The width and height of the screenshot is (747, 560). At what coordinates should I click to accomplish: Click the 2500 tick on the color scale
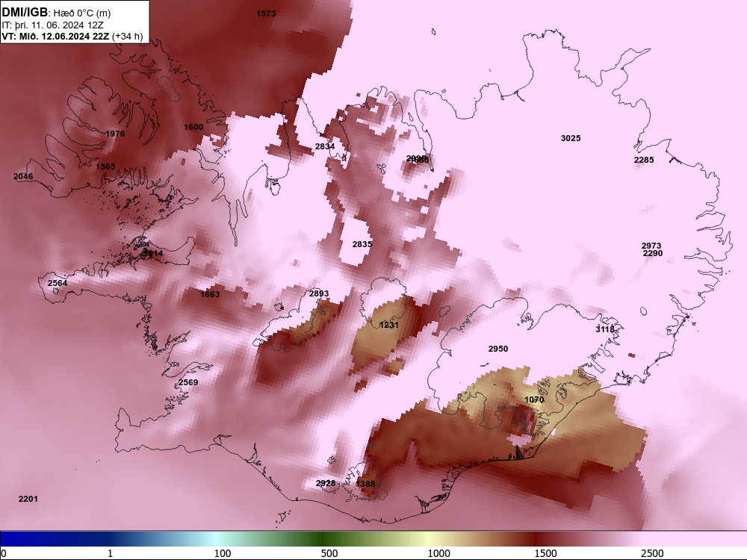[652, 553]
